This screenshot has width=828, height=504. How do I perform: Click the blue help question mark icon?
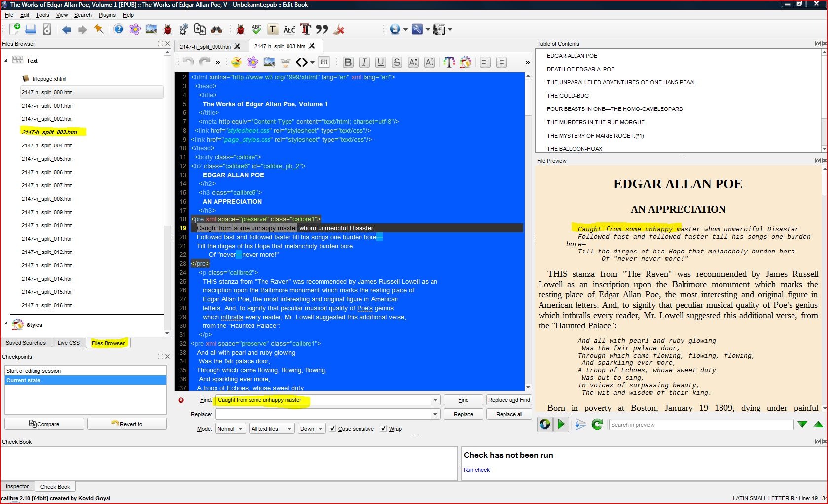(119, 30)
